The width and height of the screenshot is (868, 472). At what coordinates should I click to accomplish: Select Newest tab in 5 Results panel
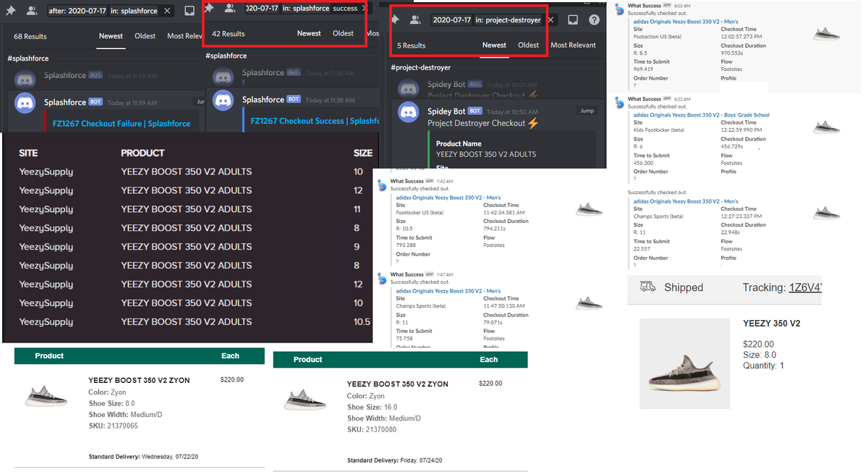tap(494, 45)
